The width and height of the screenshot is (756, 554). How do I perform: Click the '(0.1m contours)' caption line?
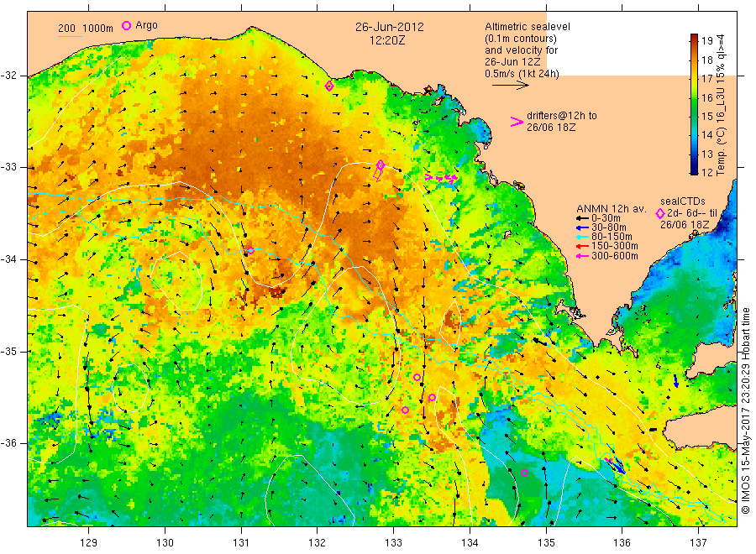click(x=521, y=39)
